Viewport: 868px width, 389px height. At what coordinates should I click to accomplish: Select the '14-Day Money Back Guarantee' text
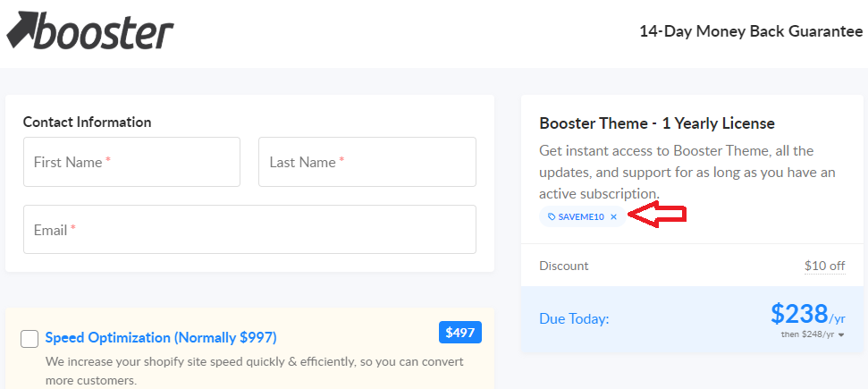(751, 31)
